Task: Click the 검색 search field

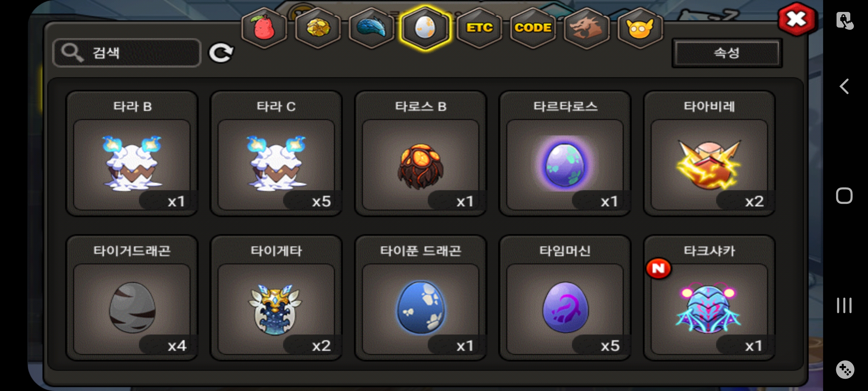Action: tap(127, 53)
